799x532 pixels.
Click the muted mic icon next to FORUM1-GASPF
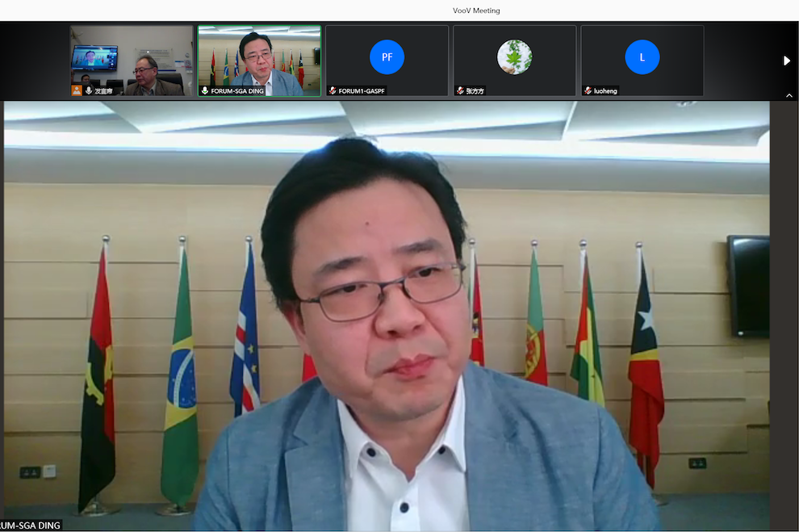[x=333, y=91]
